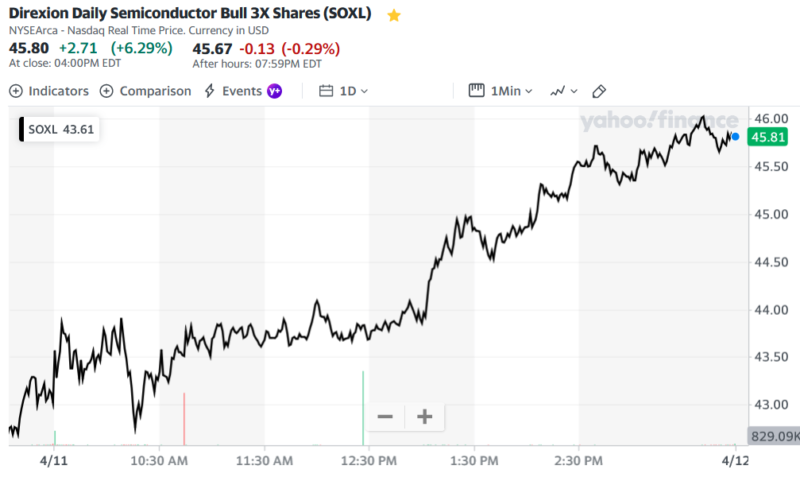The height and width of the screenshot is (485, 800).
Task: Open the 1Min interval dropdown
Action: (511, 91)
